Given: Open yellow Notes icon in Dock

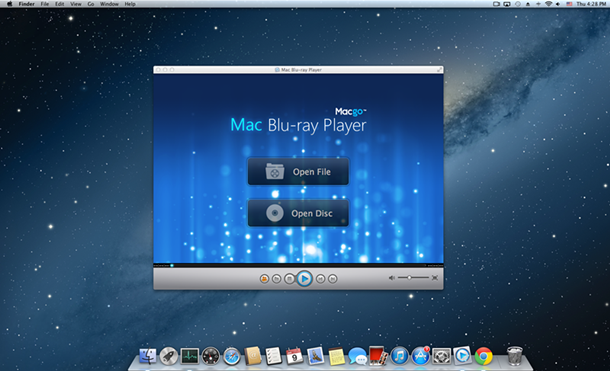Looking at the screenshot, I should pos(337,356).
